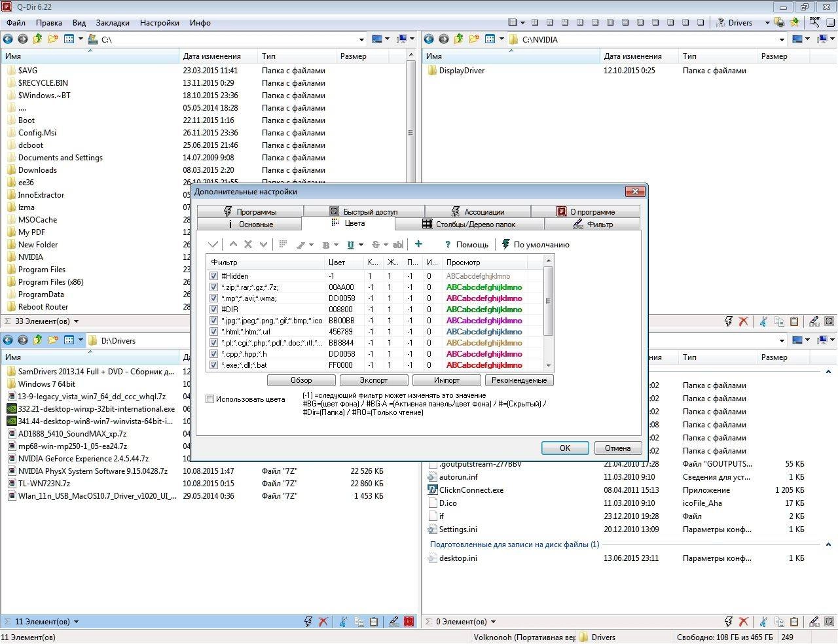This screenshot has height=644, width=838.
Task: Open the zoom magnifier tool
Action: [814, 22]
